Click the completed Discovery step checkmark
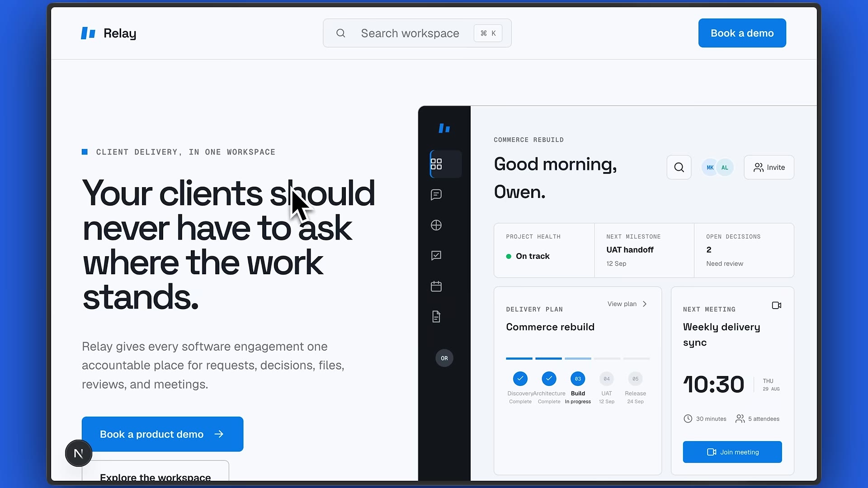The image size is (868, 488). click(520, 379)
